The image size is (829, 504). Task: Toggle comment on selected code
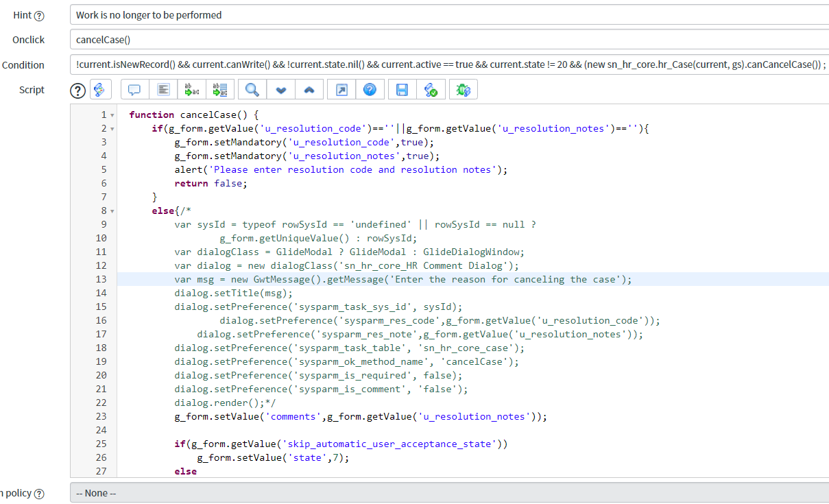134,90
